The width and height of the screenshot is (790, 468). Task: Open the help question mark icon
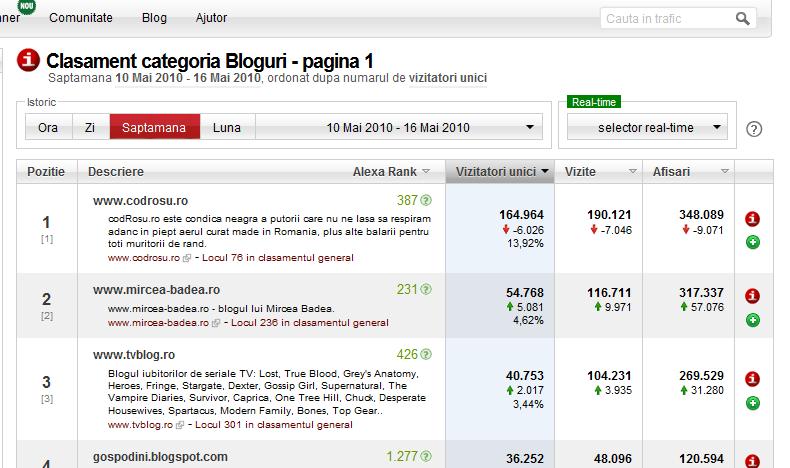pyautogui.click(x=754, y=129)
